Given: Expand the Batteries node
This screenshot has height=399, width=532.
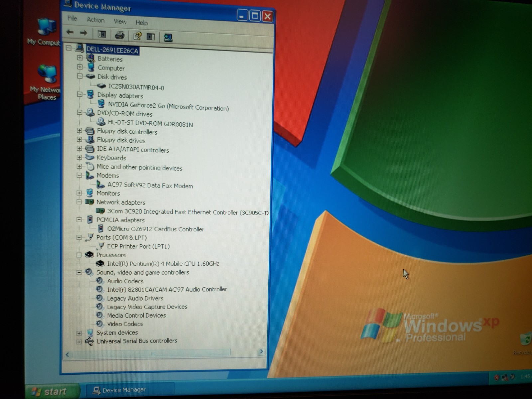Looking at the screenshot, I should coord(80,58).
